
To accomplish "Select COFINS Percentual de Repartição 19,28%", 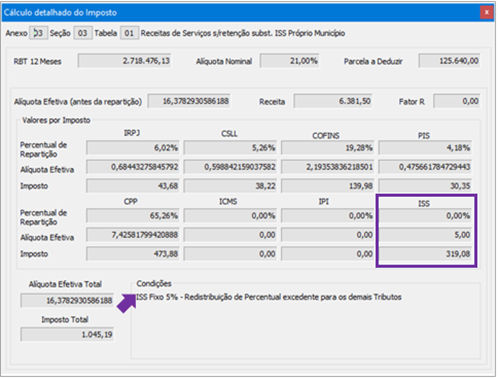I will (x=327, y=148).
